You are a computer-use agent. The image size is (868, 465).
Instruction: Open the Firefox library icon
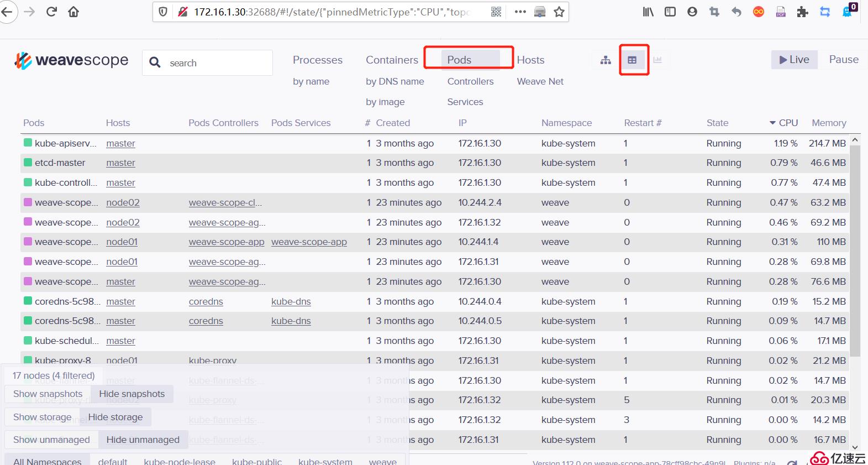(x=648, y=12)
